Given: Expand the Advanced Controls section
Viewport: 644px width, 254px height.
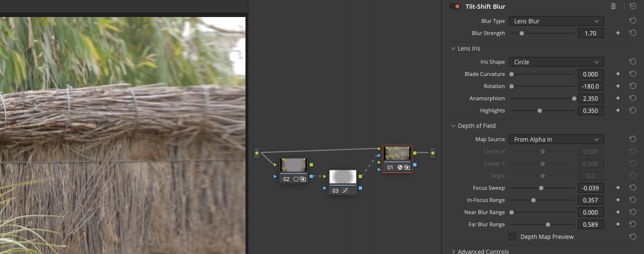Looking at the screenshot, I should tap(453, 252).
